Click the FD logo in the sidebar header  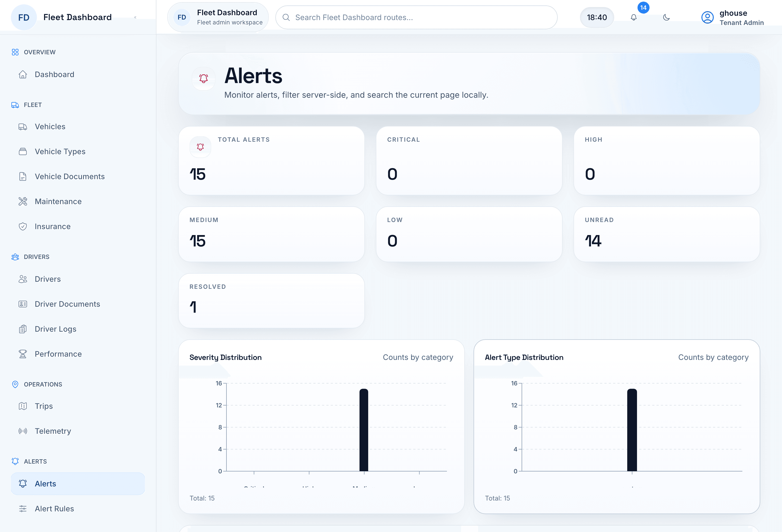(x=24, y=17)
